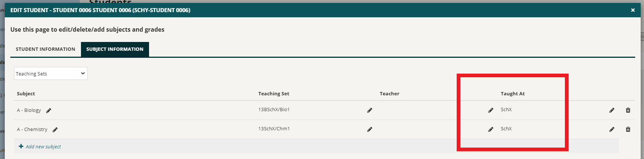The height and width of the screenshot is (159, 644).
Task: Edit the A - Chemistry subject name pencil
Action: tap(55, 130)
